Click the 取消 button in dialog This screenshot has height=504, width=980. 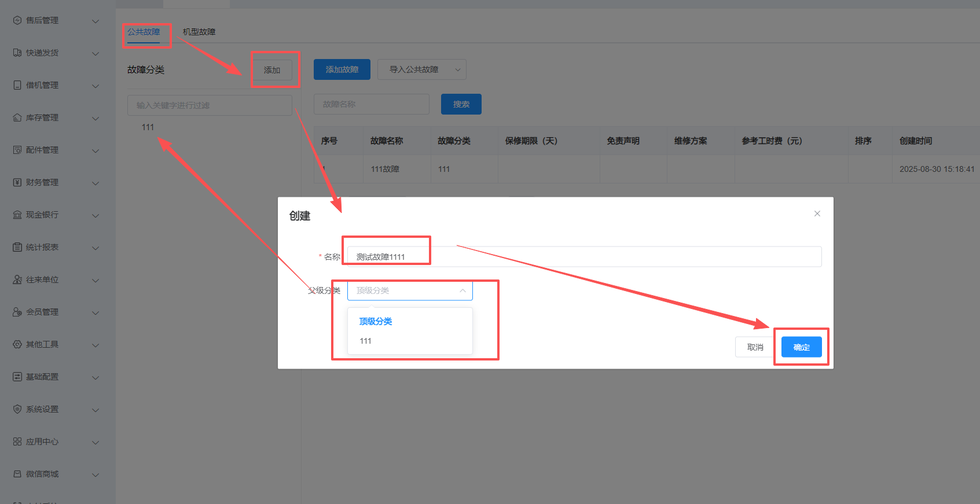[755, 347]
